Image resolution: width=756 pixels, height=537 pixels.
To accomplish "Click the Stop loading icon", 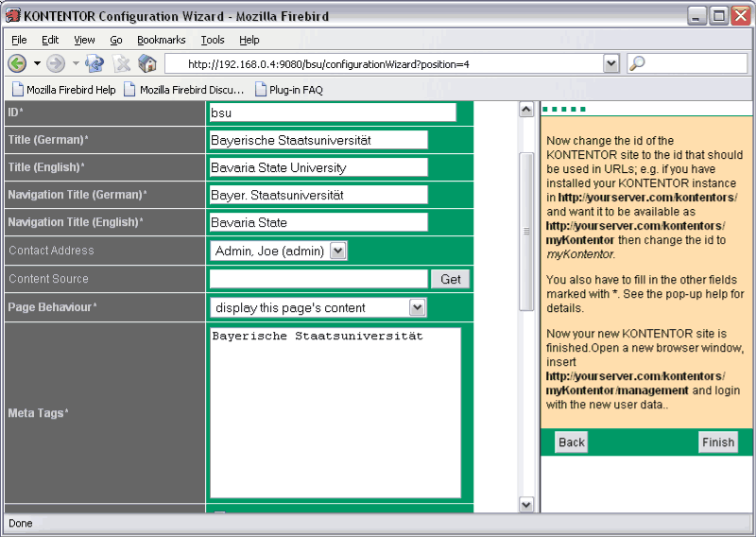I will click(x=122, y=63).
